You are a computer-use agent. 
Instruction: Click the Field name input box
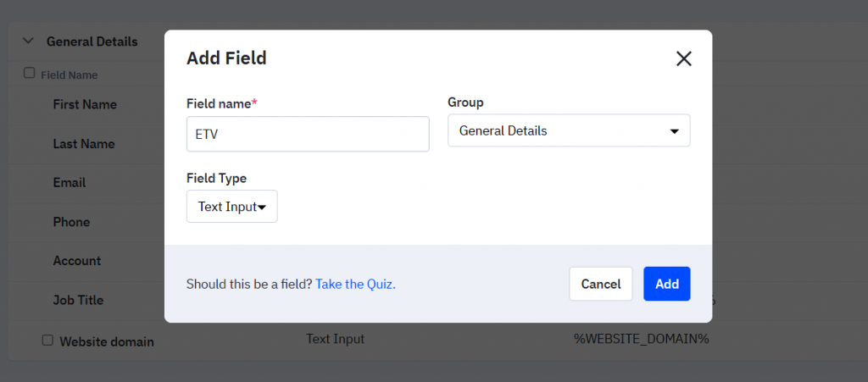click(x=308, y=134)
